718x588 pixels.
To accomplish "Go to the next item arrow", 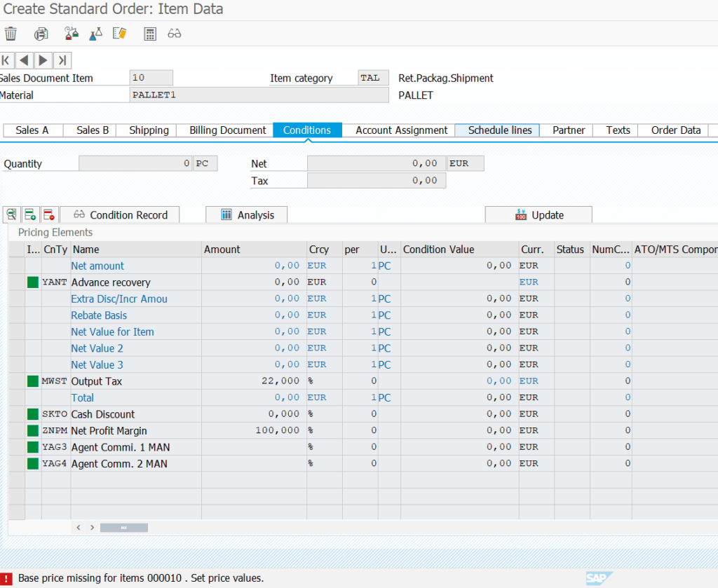I will [43, 60].
